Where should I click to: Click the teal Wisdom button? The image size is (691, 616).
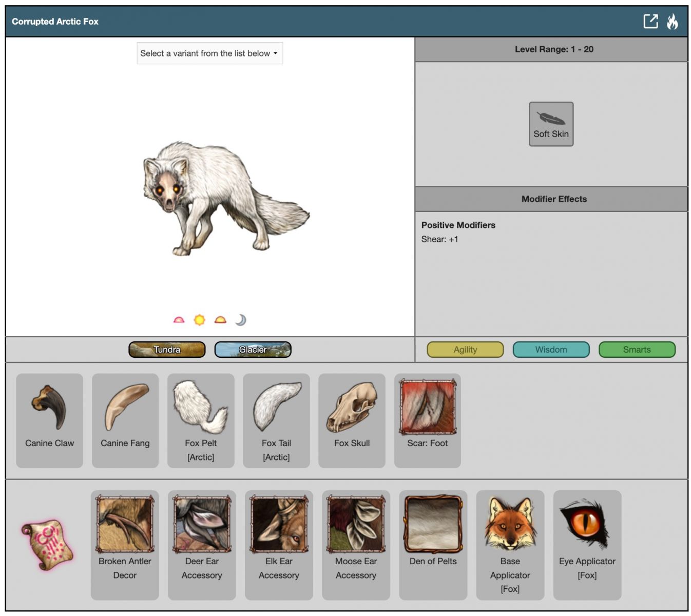point(551,350)
